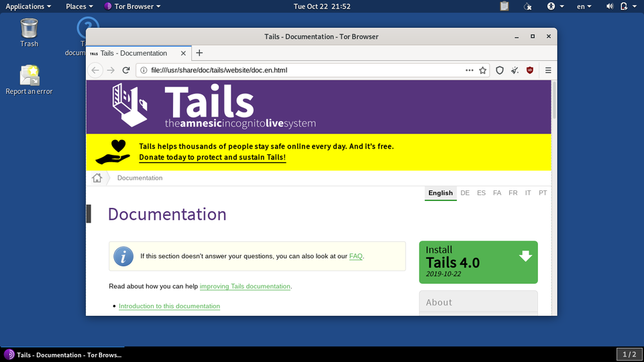The image size is (644, 362).
Task: Open Introduction to this documentation link
Action: point(169,306)
